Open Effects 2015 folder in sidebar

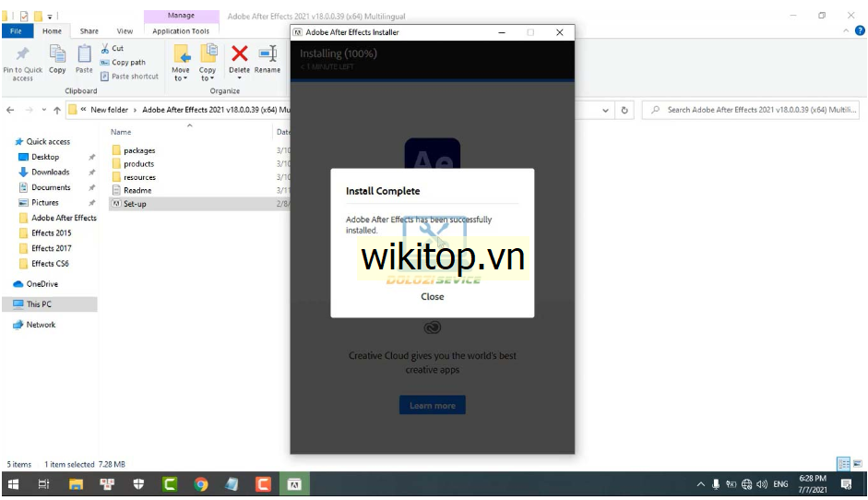tap(51, 232)
